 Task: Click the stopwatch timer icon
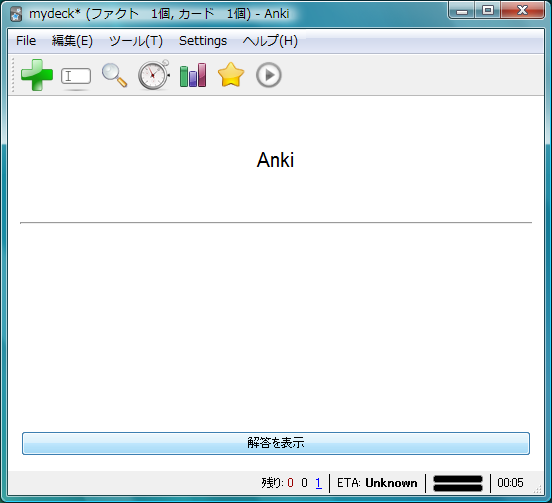(x=153, y=75)
